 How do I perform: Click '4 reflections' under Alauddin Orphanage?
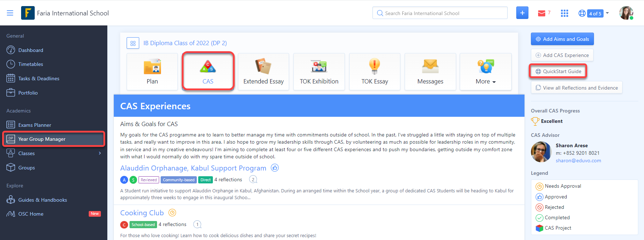228,180
